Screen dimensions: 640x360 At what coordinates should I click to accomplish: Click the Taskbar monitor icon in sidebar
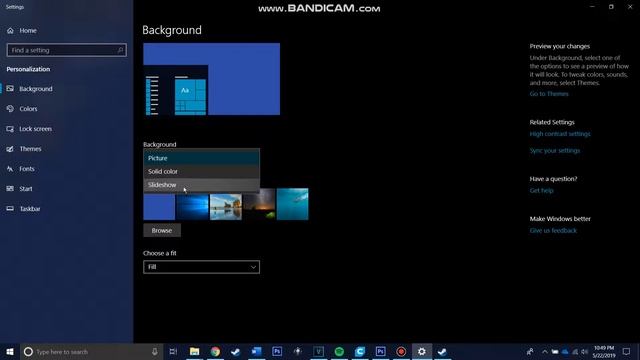tap(10, 209)
